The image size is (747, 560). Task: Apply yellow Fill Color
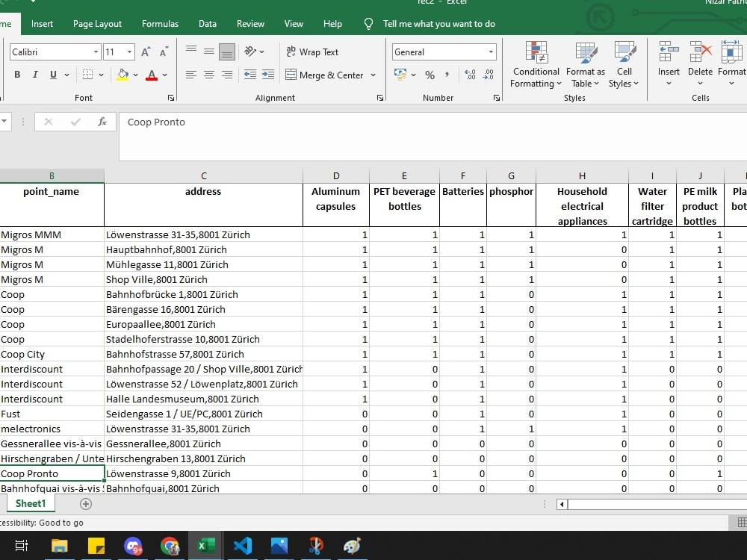pos(123,75)
